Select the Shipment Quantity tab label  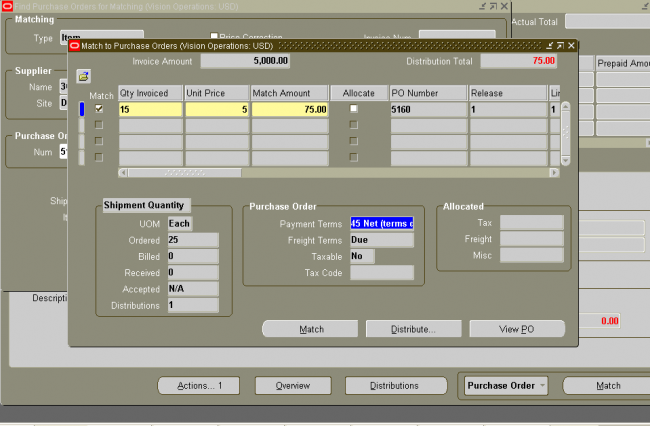coord(146,206)
